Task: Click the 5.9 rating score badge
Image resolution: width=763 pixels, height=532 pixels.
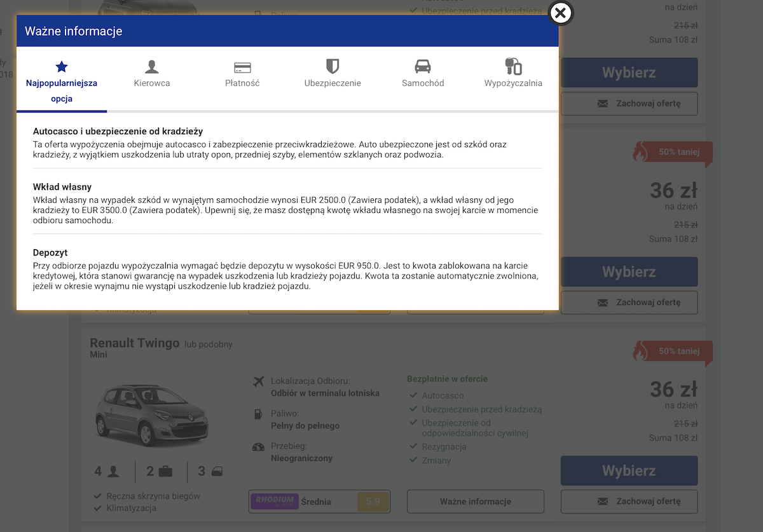Action: pos(373,501)
